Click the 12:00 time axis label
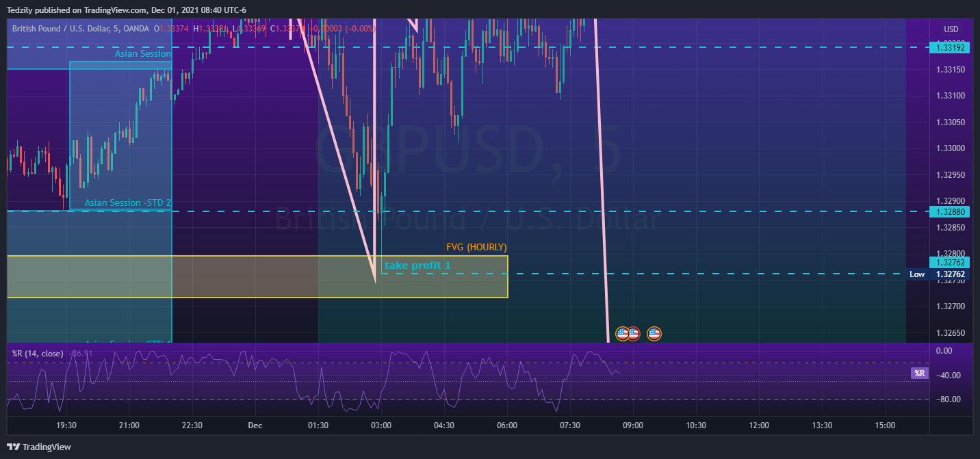This screenshot has width=980, height=459. click(759, 425)
